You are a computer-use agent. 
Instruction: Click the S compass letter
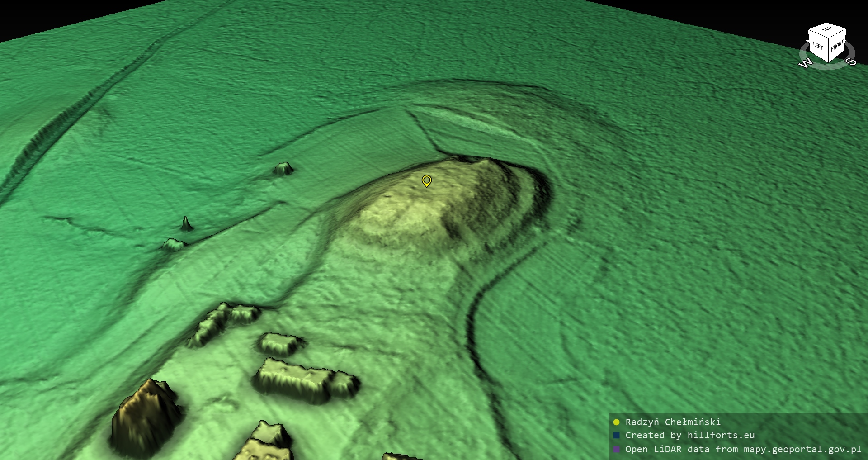(x=851, y=62)
